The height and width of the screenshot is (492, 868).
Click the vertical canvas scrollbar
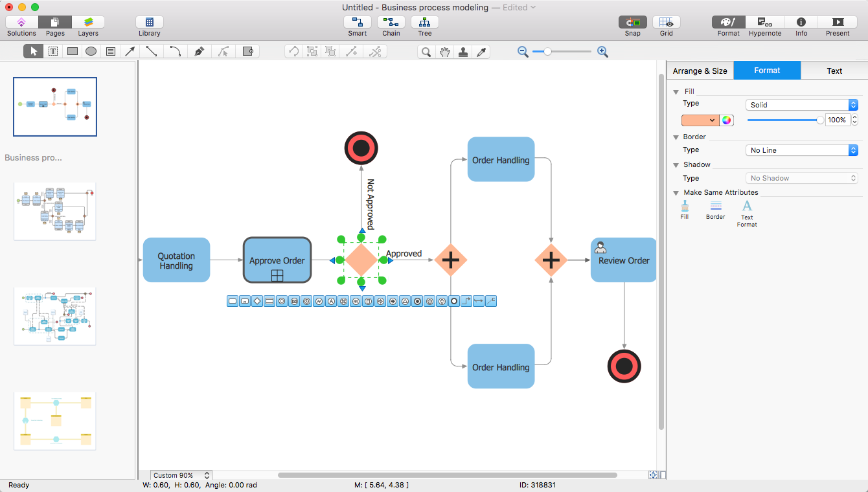tap(661, 251)
